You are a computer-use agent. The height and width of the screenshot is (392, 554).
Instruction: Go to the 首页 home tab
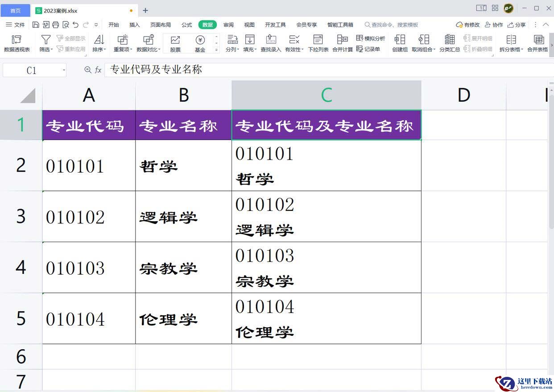(15, 10)
